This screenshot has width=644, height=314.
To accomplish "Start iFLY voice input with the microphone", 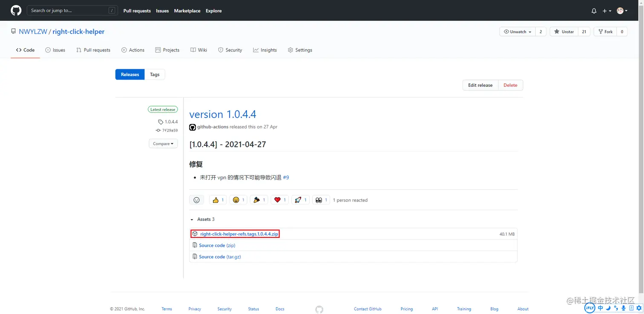I will tap(624, 308).
